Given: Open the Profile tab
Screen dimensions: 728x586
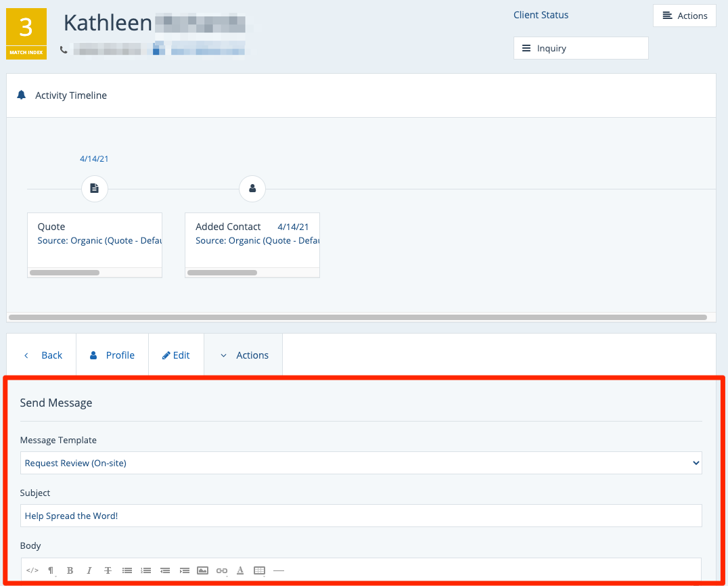Looking at the screenshot, I should pyautogui.click(x=112, y=355).
